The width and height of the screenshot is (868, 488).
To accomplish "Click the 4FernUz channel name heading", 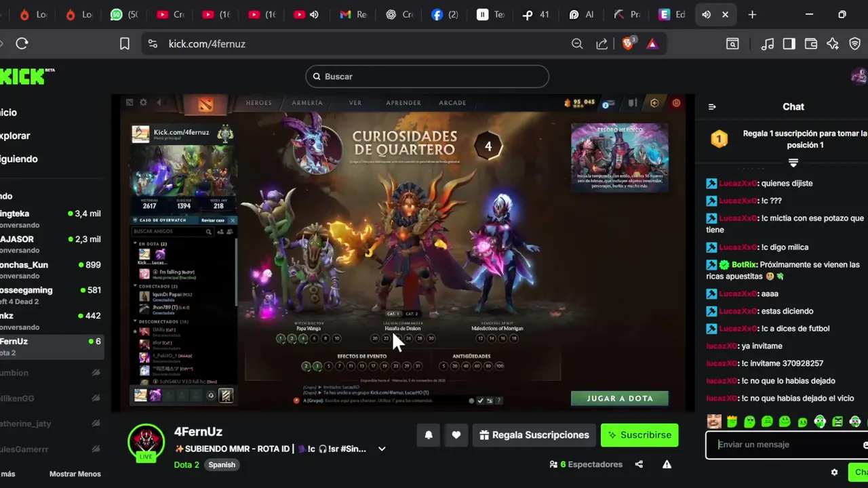I will (x=198, y=432).
